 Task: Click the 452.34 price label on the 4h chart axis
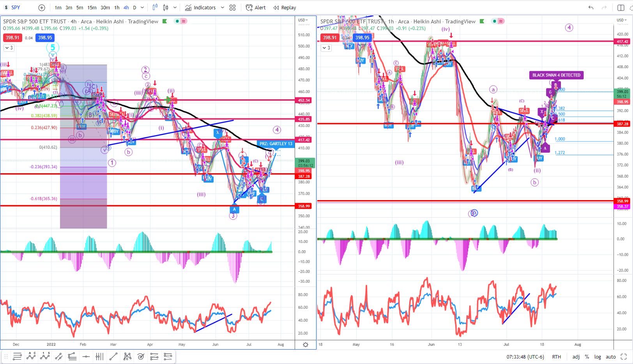[304, 100]
